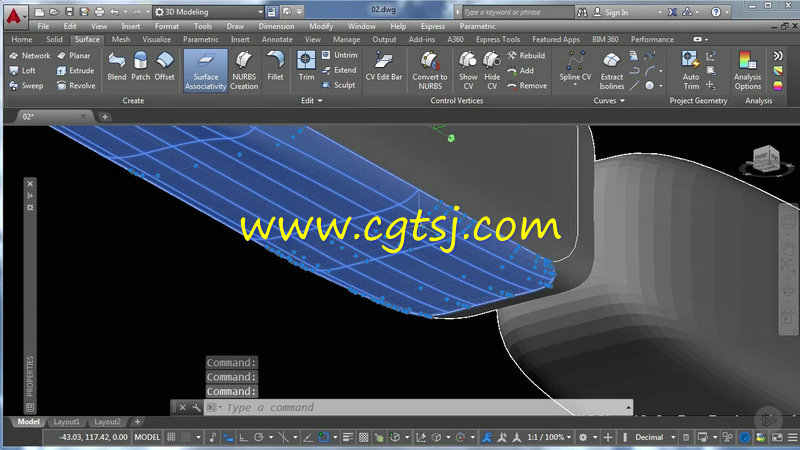The width and height of the screenshot is (800, 450).
Task: Click the MODEL space button in status bar
Action: coord(147,437)
